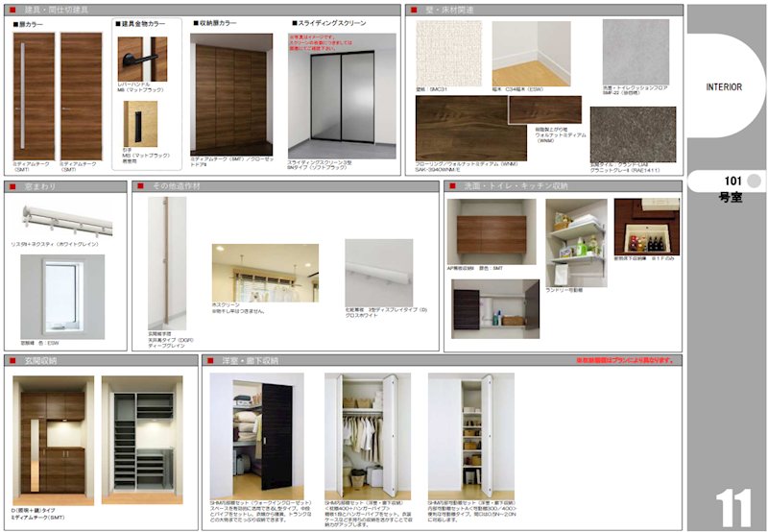Screen dimensions: 768x532
Task: Select the curtain rail product image
Action: click(62, 217)
